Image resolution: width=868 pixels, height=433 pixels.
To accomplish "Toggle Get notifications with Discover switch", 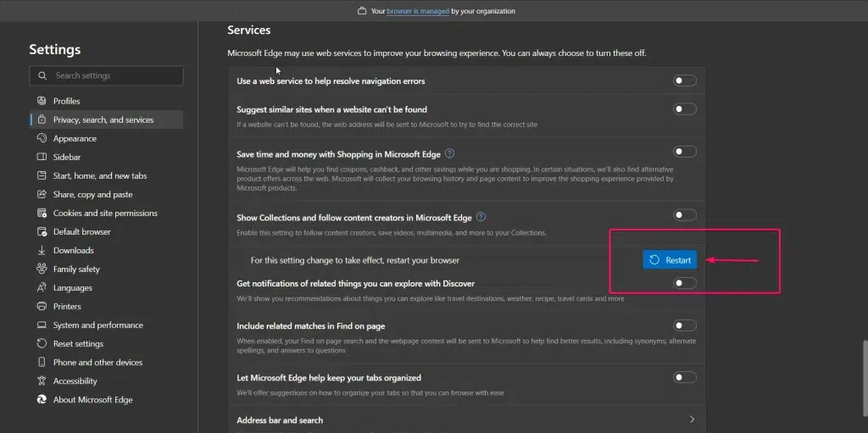I will coord(685,283).
